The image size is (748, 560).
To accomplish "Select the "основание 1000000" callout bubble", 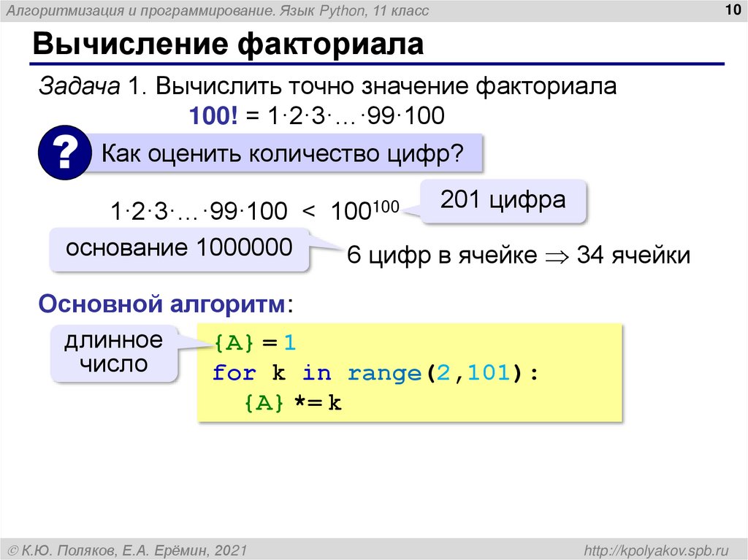I will click(x=178, y=248).
